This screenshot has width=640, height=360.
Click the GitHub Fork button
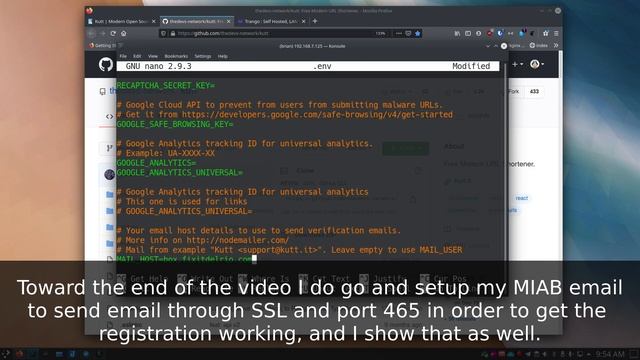click(514, 91)
